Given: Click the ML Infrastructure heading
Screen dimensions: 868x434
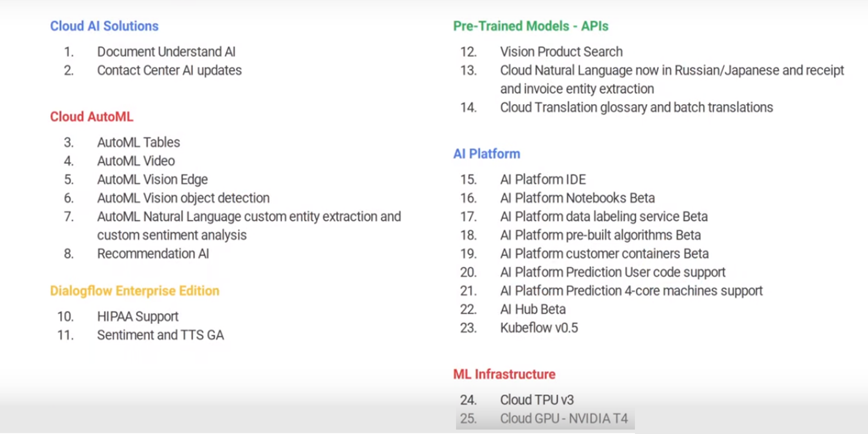Looking at the screenshot, I should (x=504, y=374).
